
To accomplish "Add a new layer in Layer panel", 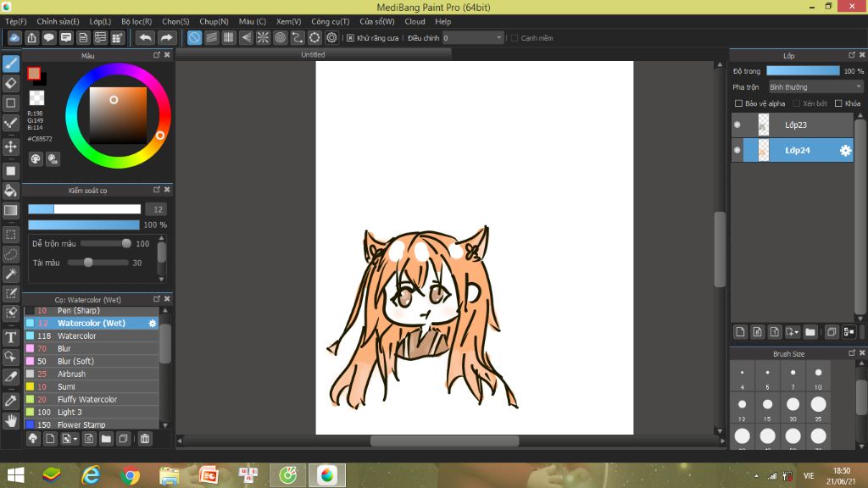I will (740, 332).
